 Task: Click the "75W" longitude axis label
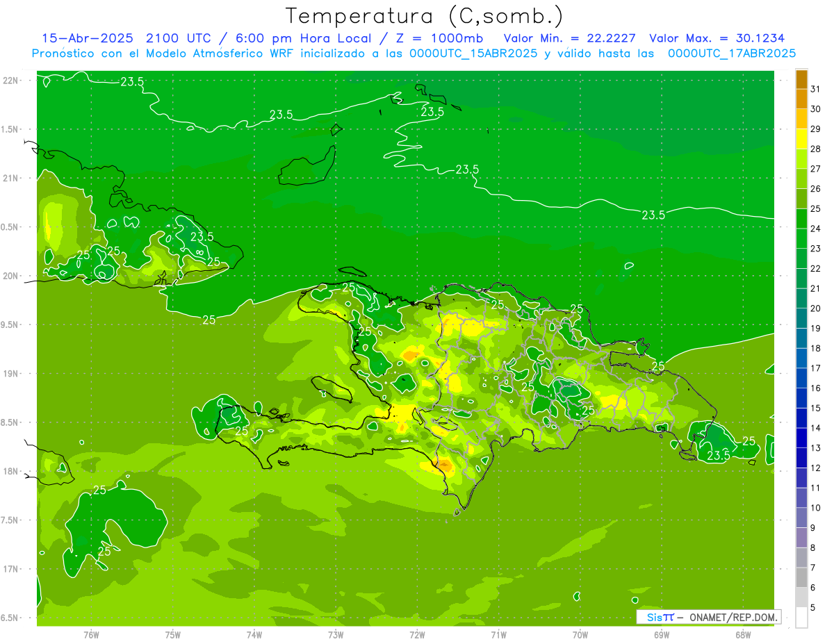coord(173,635)
